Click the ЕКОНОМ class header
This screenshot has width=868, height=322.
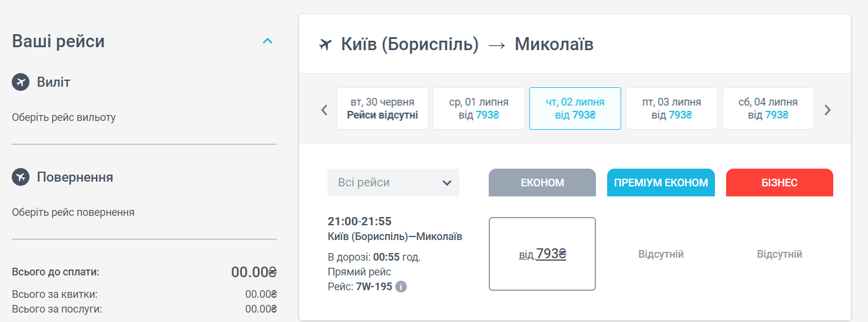542,183
